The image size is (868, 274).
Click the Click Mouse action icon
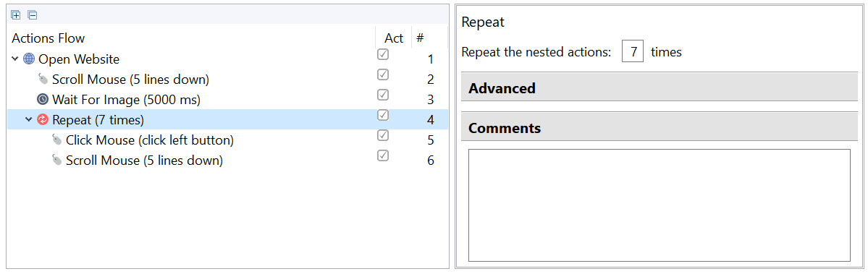pos(56,140)
